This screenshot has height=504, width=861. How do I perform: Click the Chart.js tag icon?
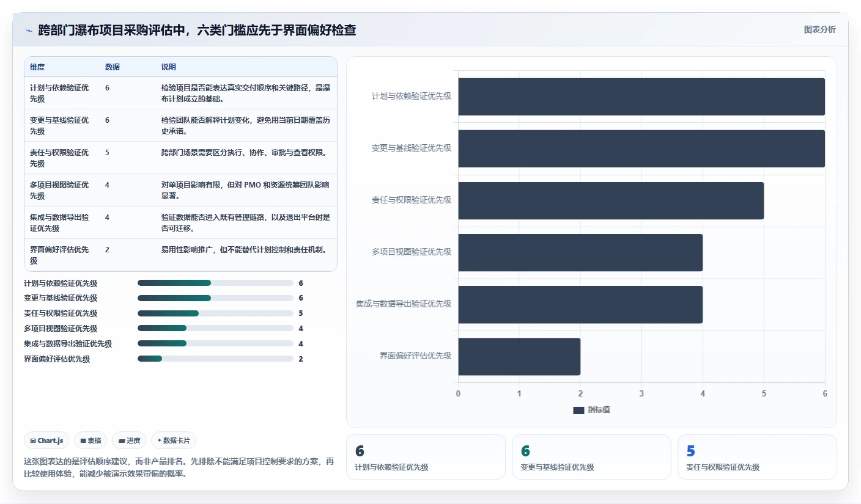coord(33,440)
